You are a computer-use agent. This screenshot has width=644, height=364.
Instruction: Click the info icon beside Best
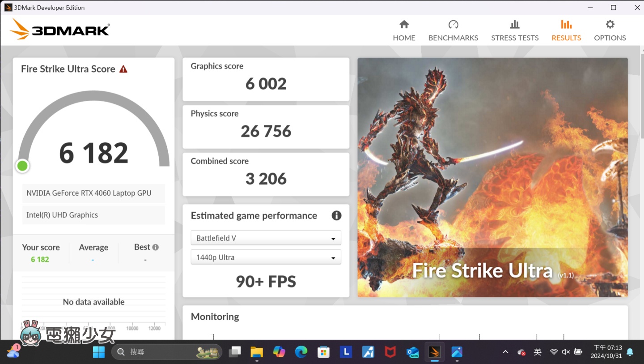pyautogui.click(x=156, y=247)
